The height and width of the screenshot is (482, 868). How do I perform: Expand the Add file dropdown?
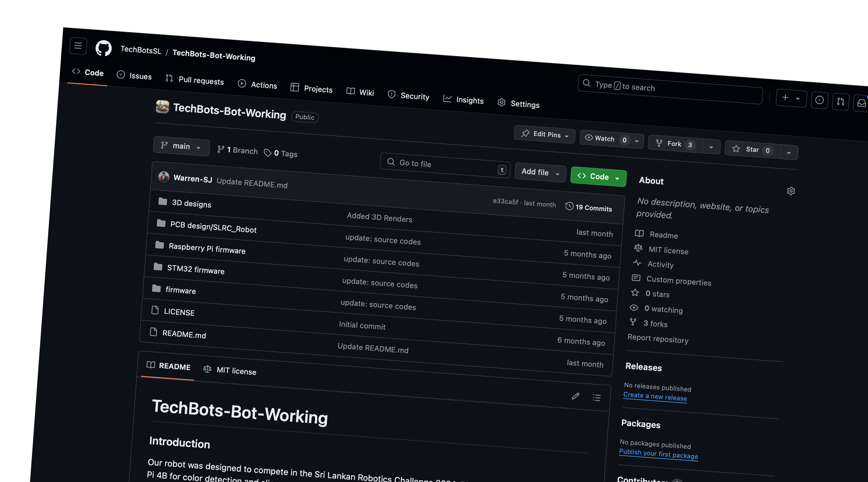pyautogui.click(x=540, y=172)
